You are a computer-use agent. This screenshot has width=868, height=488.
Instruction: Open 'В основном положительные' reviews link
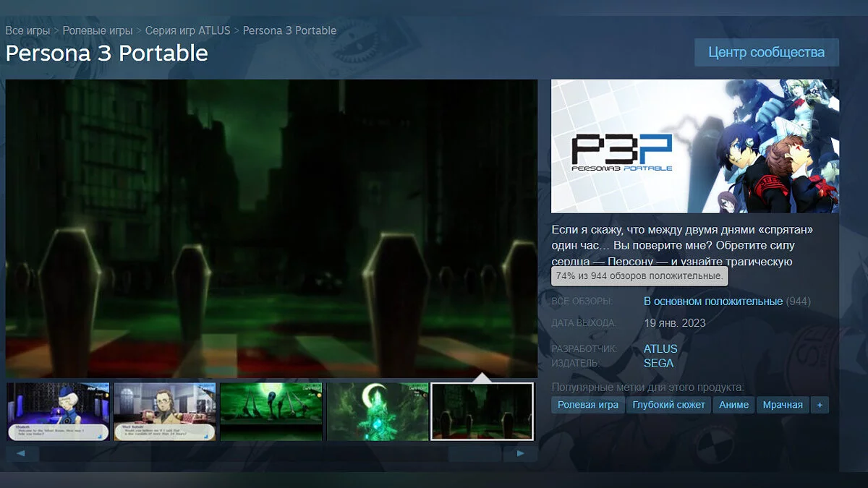coord(713,301)
